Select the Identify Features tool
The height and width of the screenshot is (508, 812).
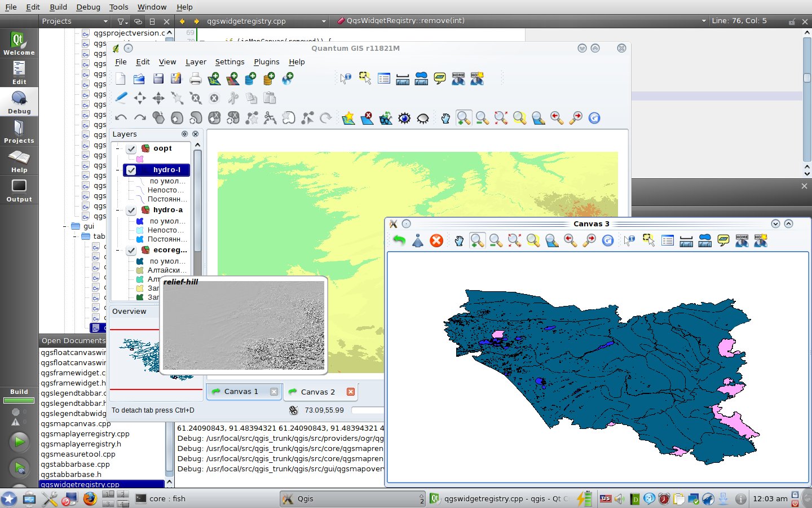point(345,78)
